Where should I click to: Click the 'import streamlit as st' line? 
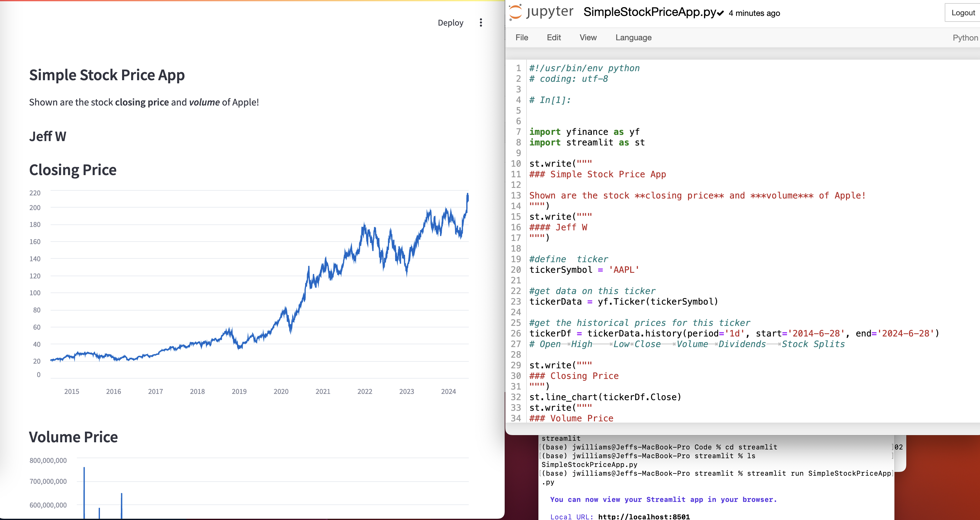(x=587, y=143)
